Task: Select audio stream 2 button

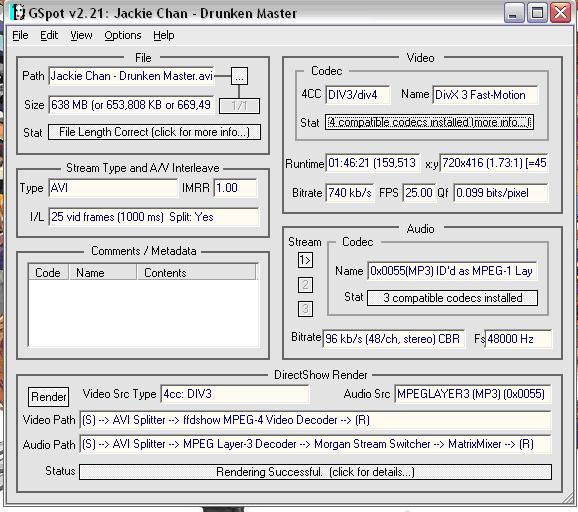Action: [305, 285]
